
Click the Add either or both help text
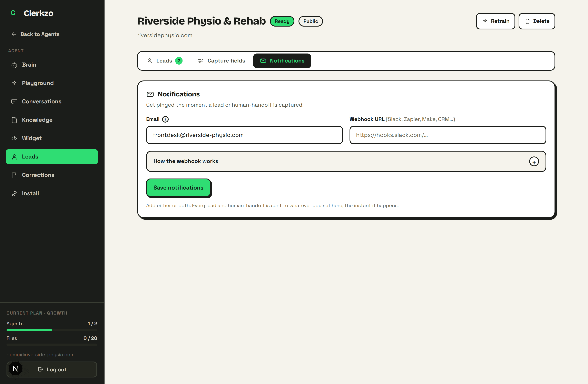tap(272, 206)
